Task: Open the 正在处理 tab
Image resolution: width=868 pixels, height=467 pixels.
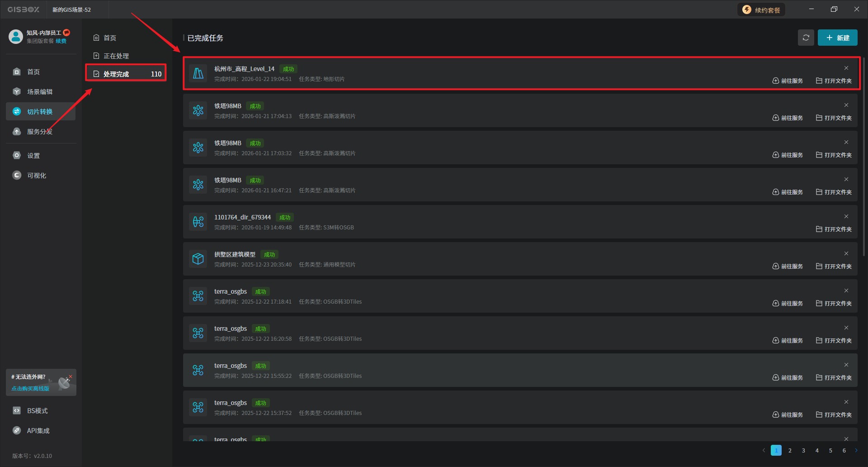Action: (116, 56)
